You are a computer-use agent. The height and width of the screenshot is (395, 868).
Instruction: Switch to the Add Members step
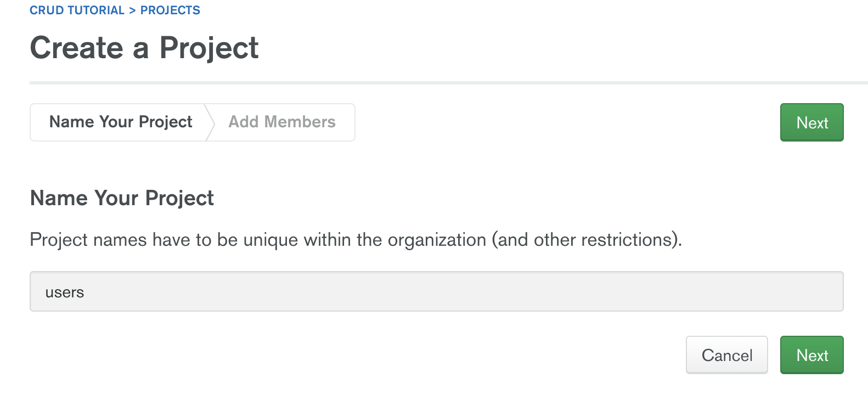(282, 122)
